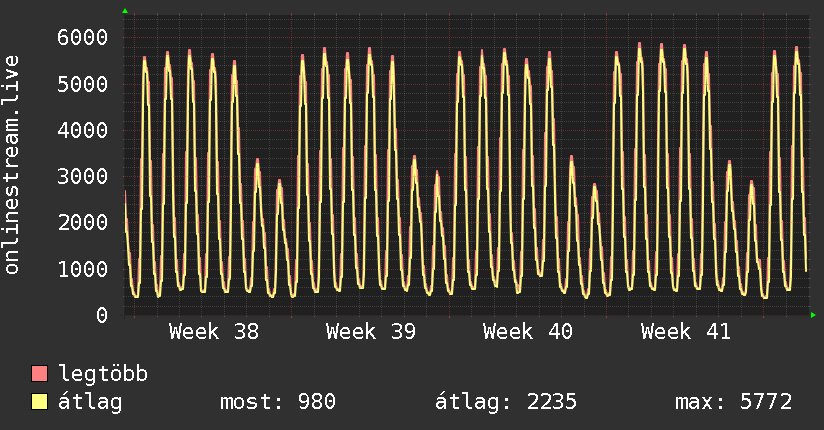Click the 6000 y-axis value

tap(83, 37)
